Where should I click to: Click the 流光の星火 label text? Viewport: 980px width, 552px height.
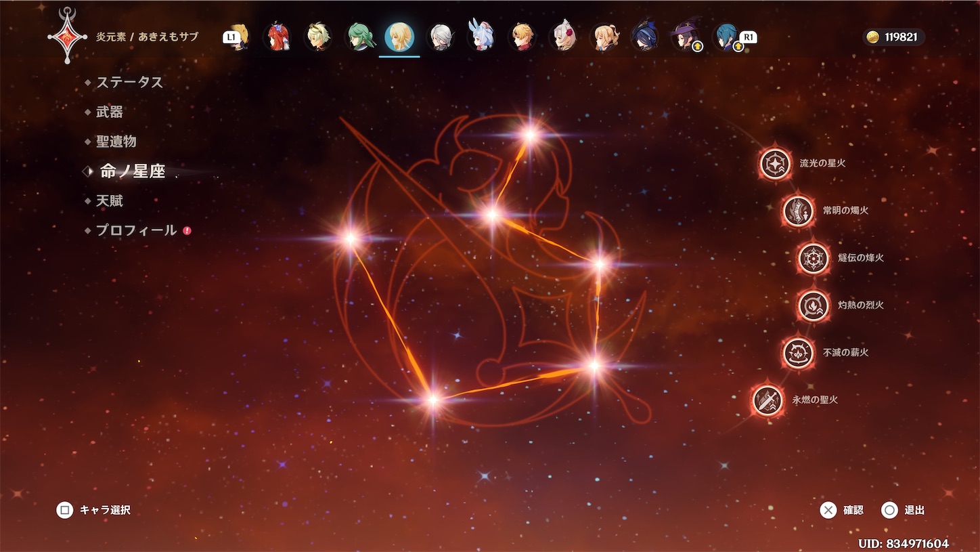(822, 163)
